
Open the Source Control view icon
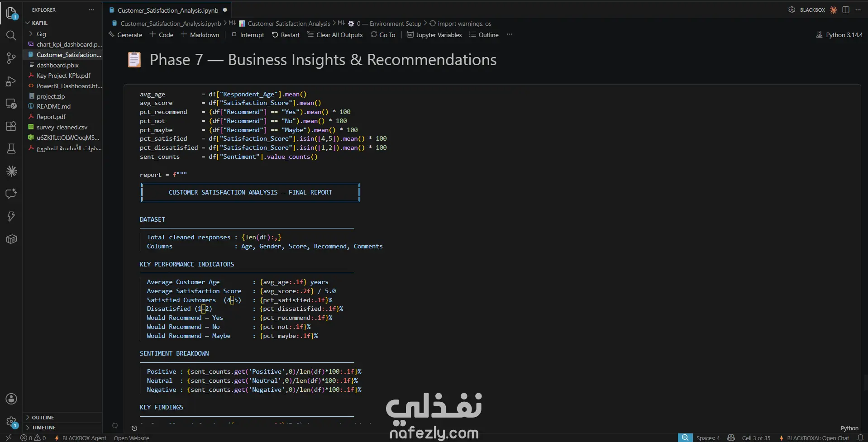tap(11, 58)
